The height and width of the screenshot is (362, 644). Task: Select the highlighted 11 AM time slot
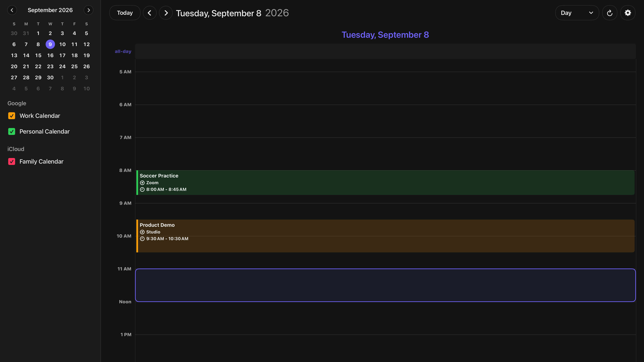click(385, 285)
